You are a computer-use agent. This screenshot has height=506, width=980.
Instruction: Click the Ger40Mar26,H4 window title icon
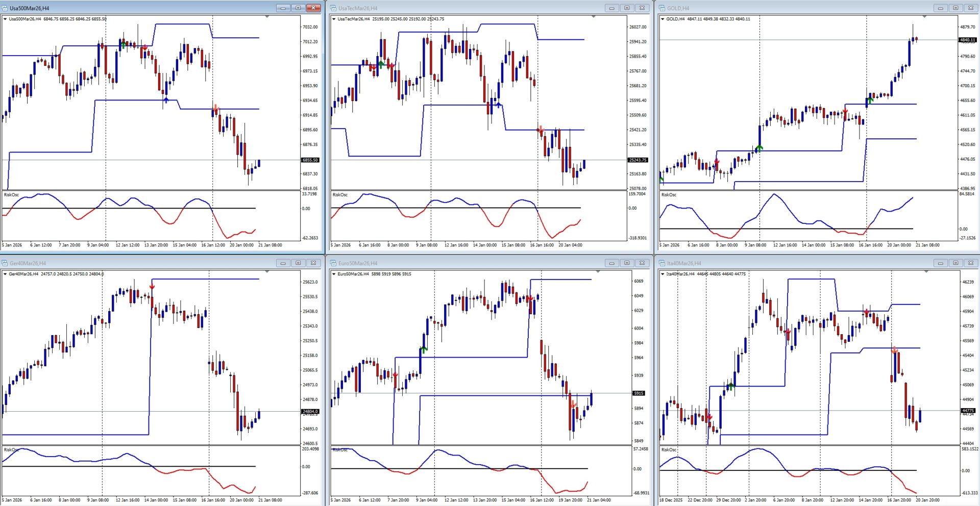5,263
